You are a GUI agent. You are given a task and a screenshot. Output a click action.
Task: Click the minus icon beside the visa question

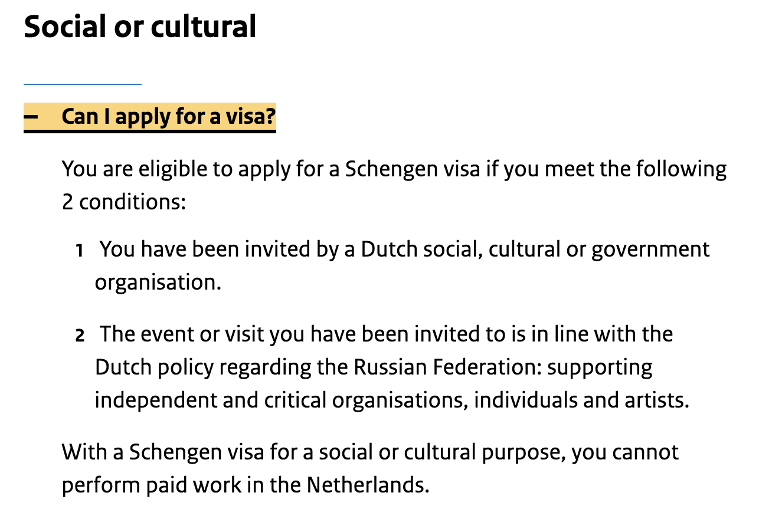coord(31,117)
